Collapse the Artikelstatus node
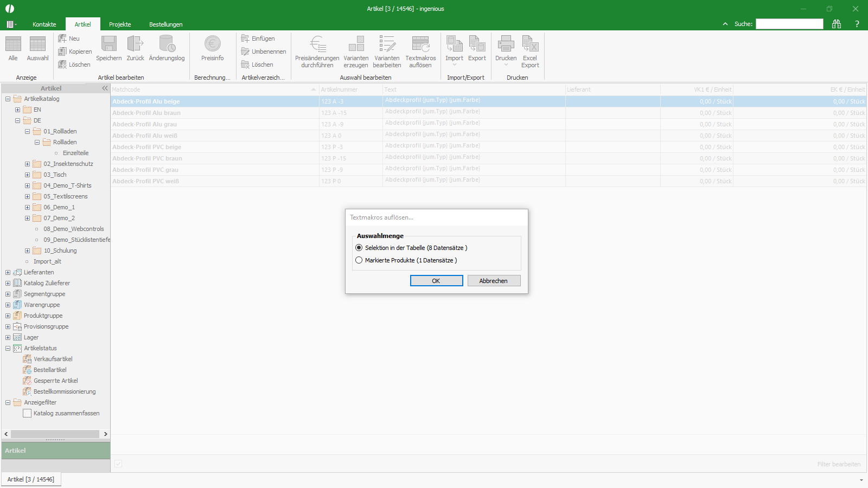The width and height of the screenshot is (868, 488). (x=8, y=348)
